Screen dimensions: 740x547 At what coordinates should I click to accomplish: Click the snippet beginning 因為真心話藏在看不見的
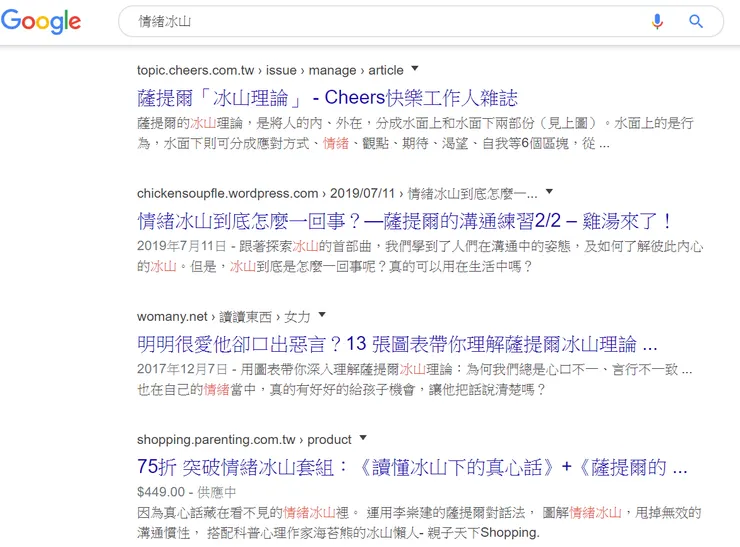pyautogui.click(x=419, y=523)
